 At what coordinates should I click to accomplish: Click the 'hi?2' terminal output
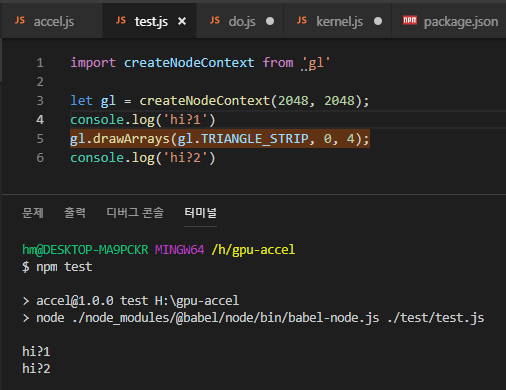[x=36, y=368]
